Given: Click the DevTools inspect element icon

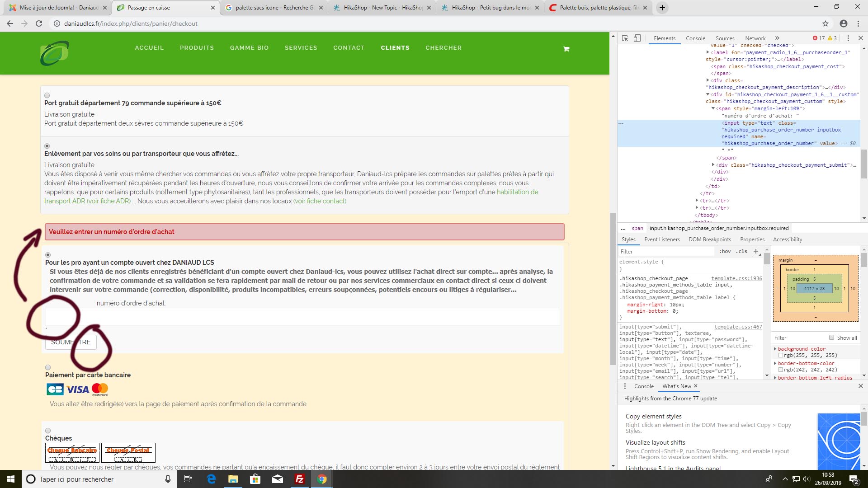Looking at the screenshot, I should (625, 38).
